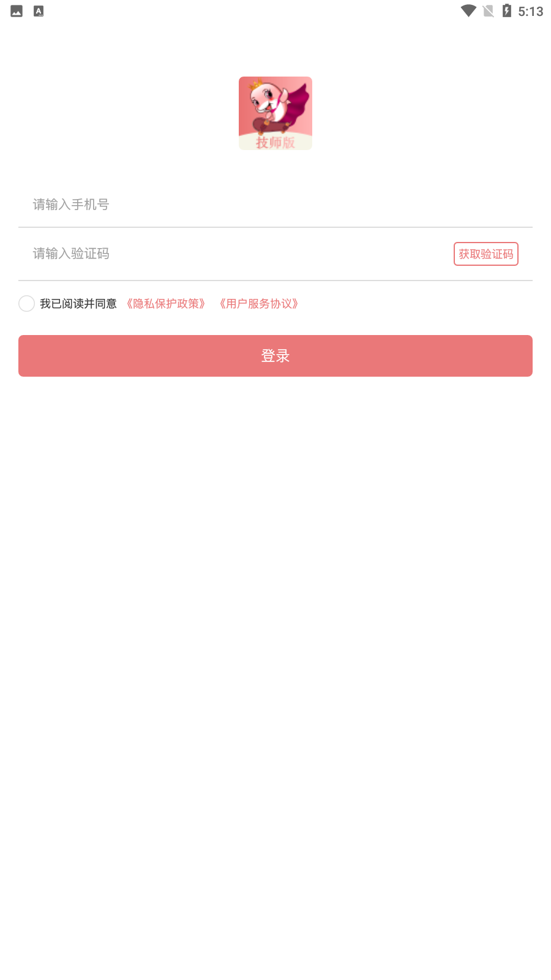Image resolution: width=551 pixels, height=980 pixels.
Task: Tap the divider line under phone number field
Action: [275, 227]
